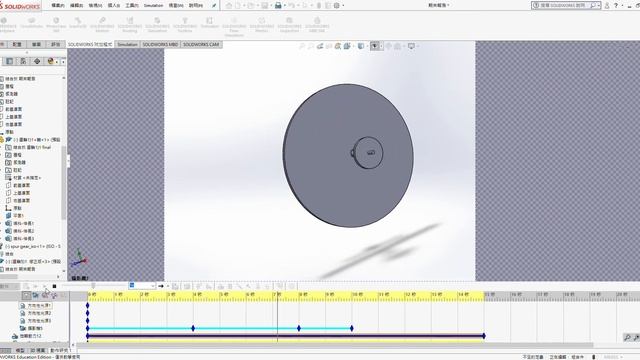Click the 4-second keyframe on camera track

coord(193,328)
